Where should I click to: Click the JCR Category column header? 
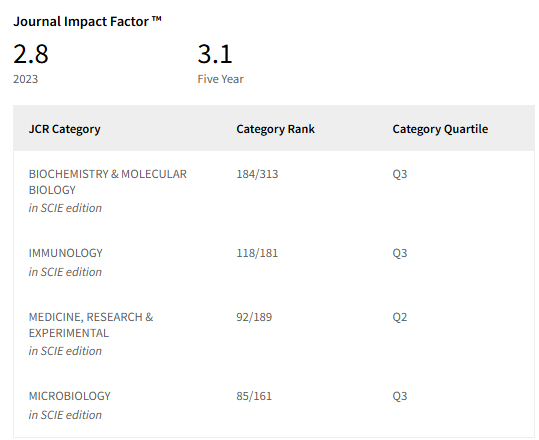pos(65,129)
